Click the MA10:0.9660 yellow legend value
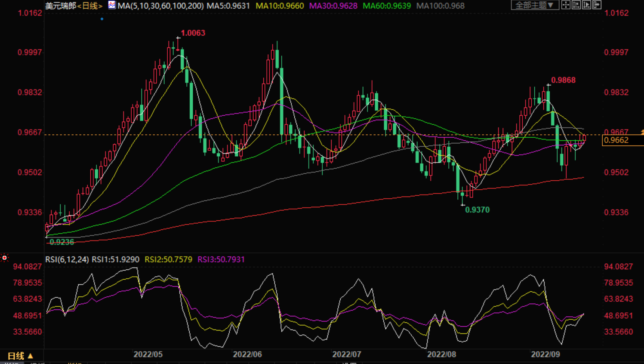This screenshot has height=364, width=644. (x=280, y=6)
